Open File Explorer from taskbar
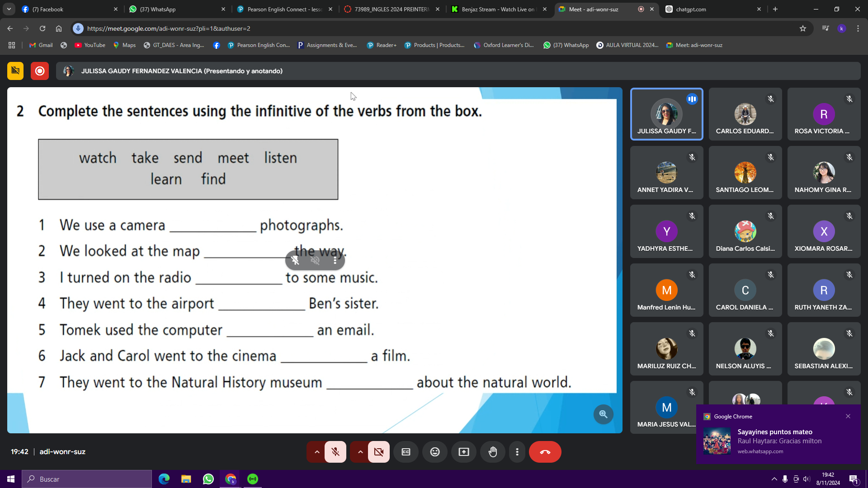 click(x=186, y=479)
